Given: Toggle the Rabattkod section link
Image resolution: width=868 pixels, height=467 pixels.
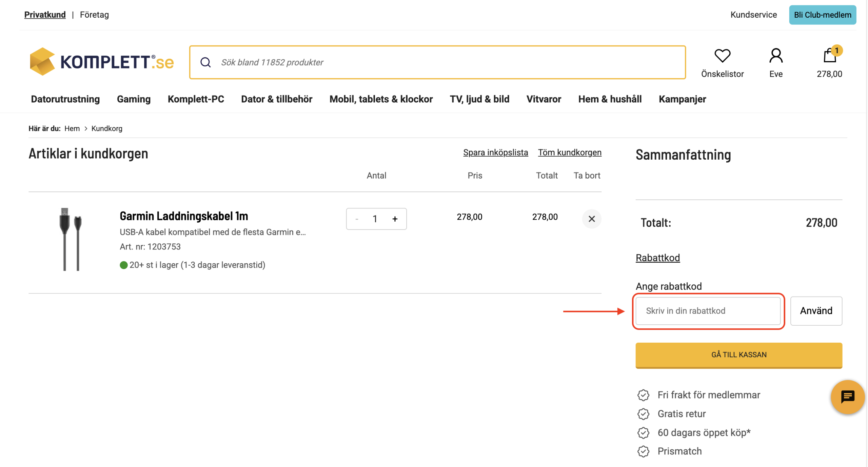Looking at the screenshot, I should (x=657, y=258).
